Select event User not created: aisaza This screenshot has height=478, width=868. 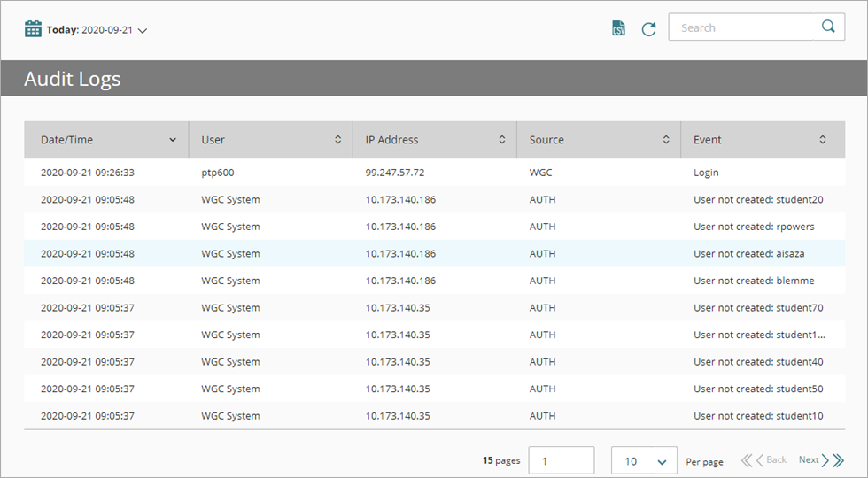(x=749, y=254)
